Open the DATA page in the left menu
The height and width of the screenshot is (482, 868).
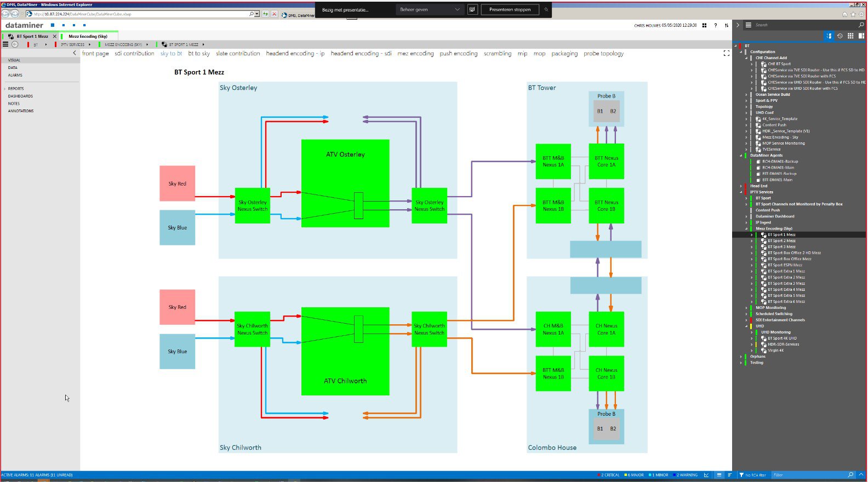coord(13,68)
